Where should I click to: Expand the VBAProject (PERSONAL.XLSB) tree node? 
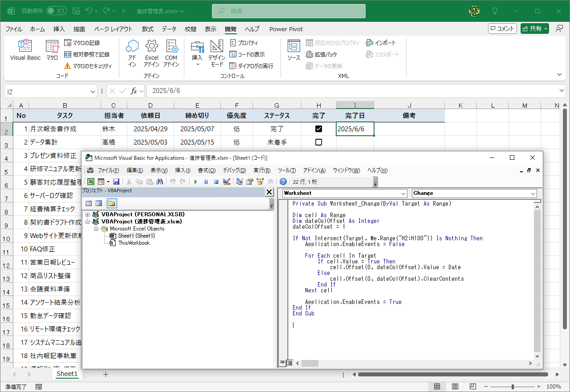point(88,214)
